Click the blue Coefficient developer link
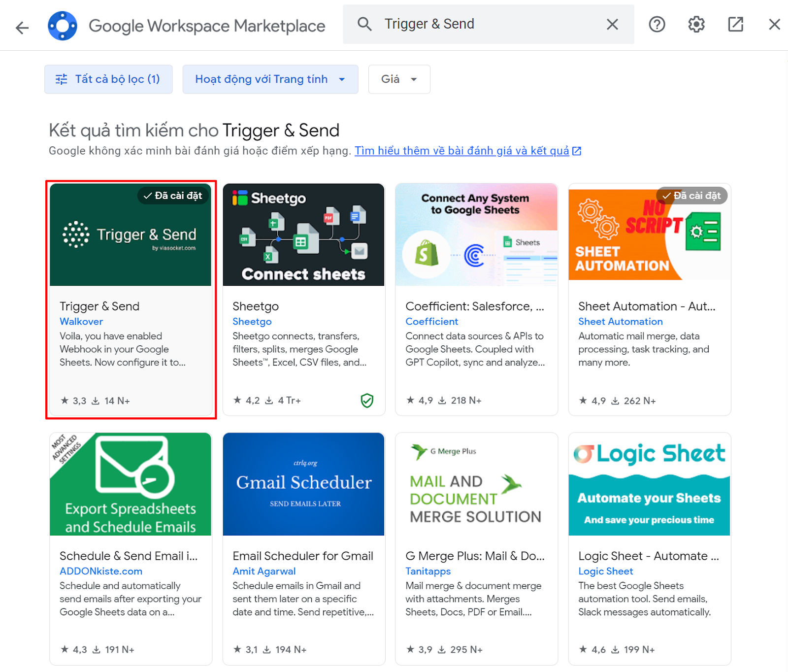 pos(432,322)
